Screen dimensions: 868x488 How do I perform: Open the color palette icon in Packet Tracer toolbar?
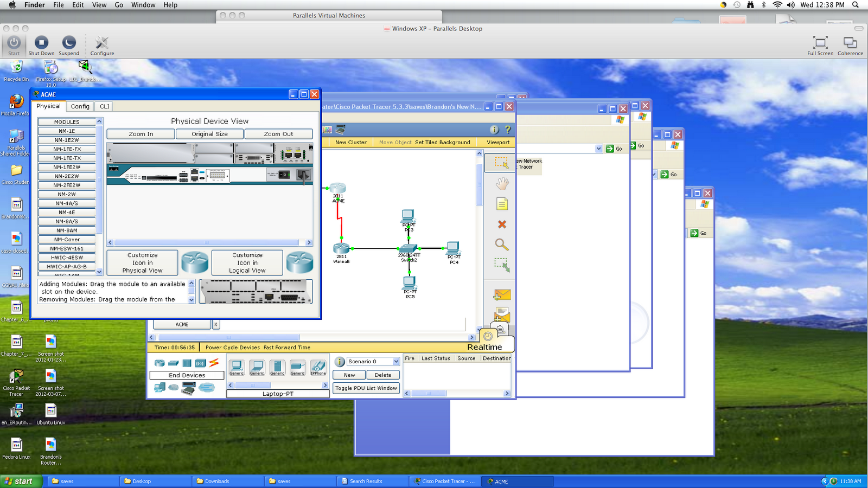(x=327, y=130)
